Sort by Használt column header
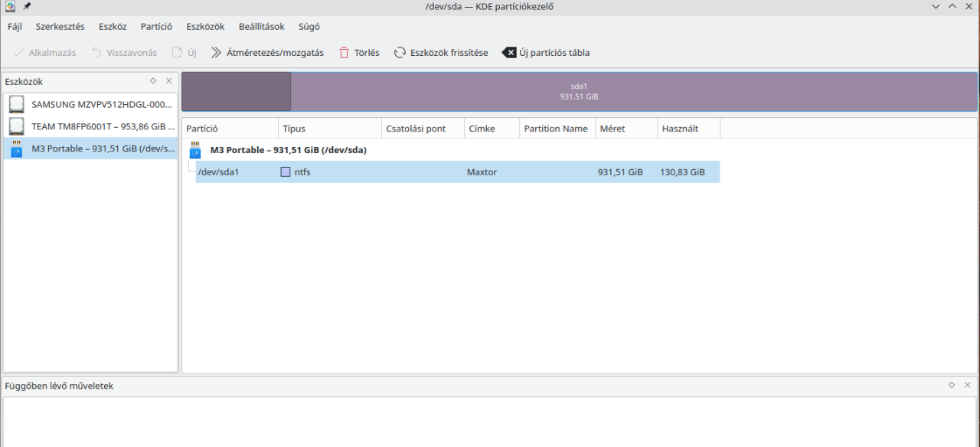 (x=688, y=129)
